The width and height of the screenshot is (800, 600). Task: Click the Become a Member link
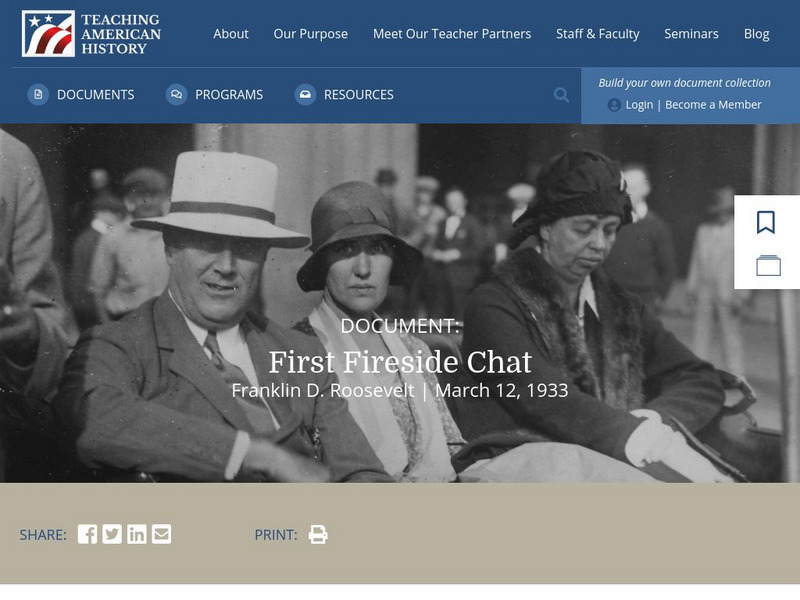point(713,105)
